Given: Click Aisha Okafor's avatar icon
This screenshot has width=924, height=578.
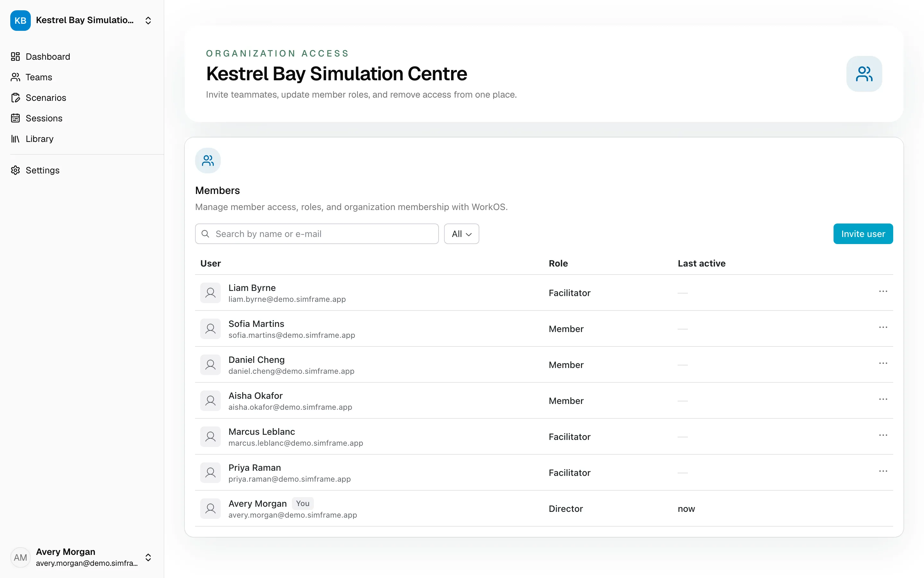Looking at the screenshot, I should pos(210,401).
